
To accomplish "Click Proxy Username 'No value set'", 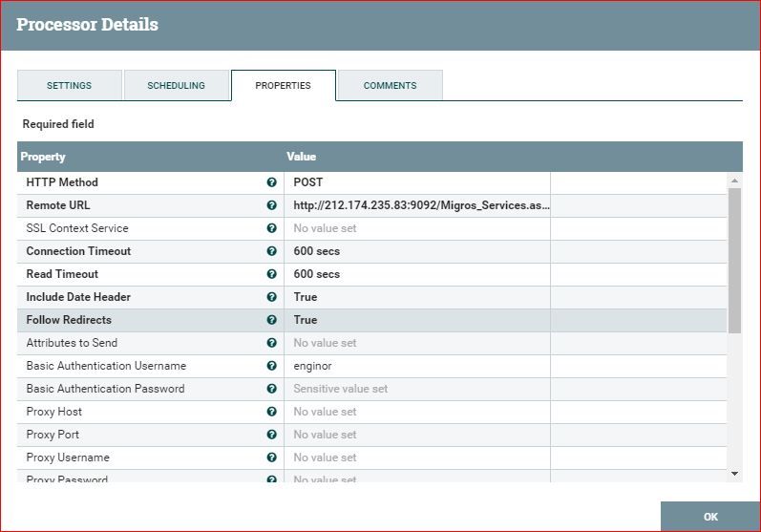I will pos(325,458).
